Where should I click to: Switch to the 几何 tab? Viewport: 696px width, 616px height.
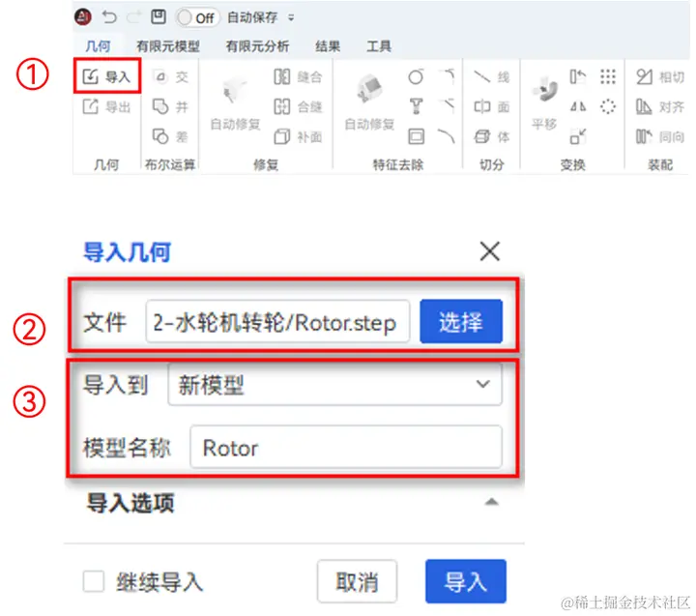coord(98,46)
